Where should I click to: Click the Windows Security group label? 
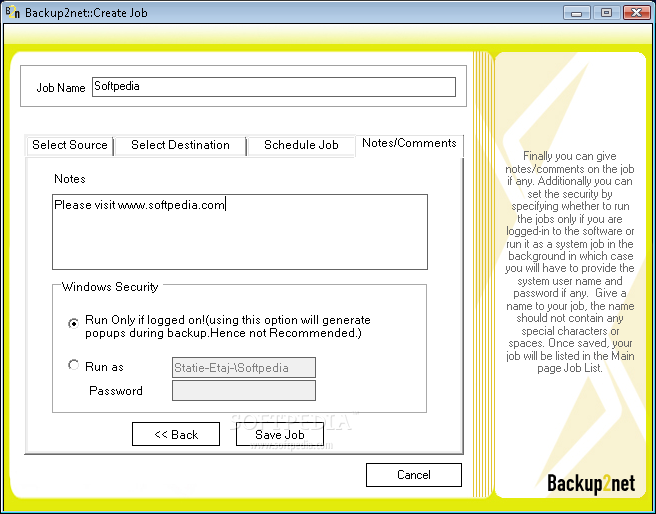(110, 287)
